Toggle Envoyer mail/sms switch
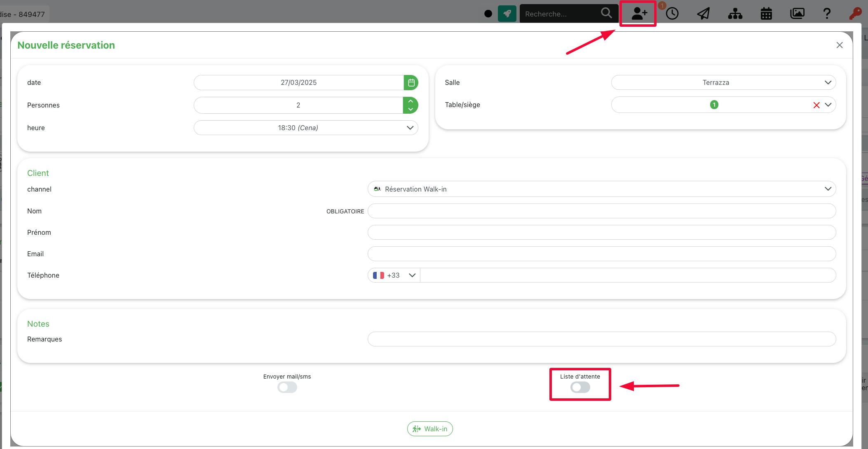This screenshot has height=449, width=868. click(287, 387)
